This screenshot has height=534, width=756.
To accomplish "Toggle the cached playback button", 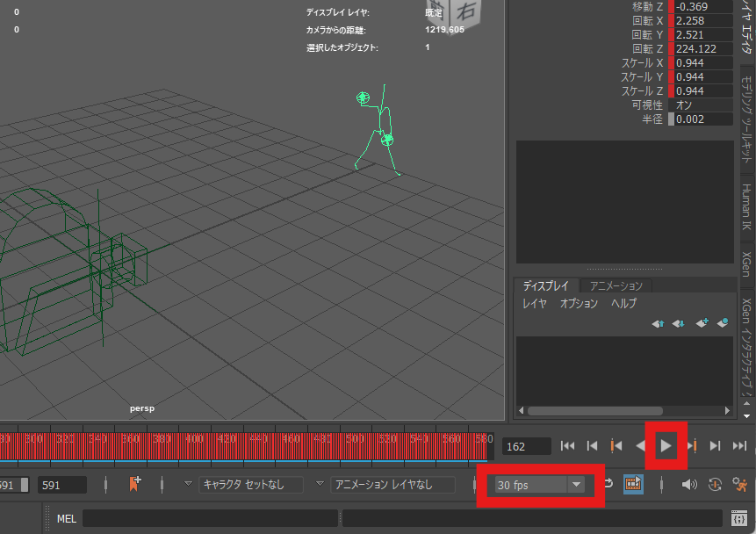I will [632, 484].
